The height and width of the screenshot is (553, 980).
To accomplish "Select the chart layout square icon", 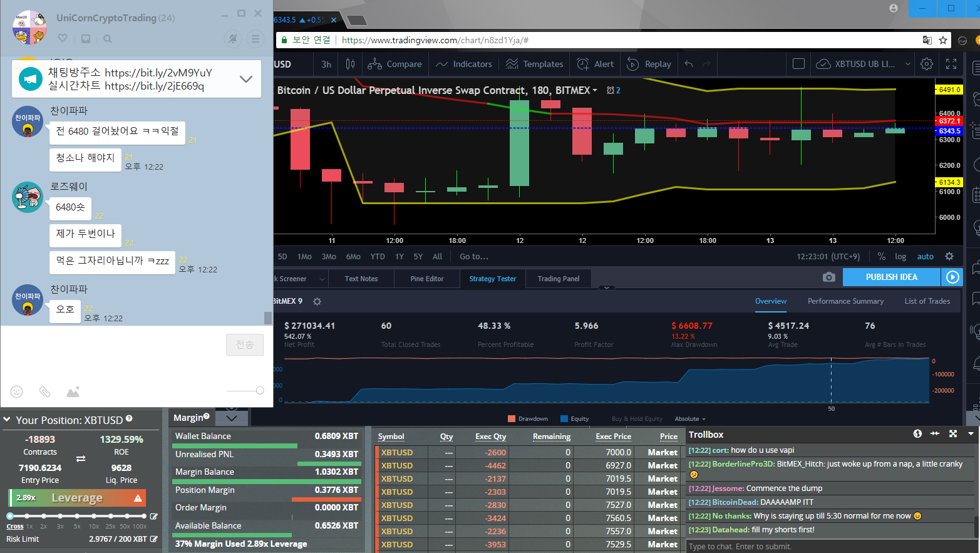I will click(x=798, y=64).
